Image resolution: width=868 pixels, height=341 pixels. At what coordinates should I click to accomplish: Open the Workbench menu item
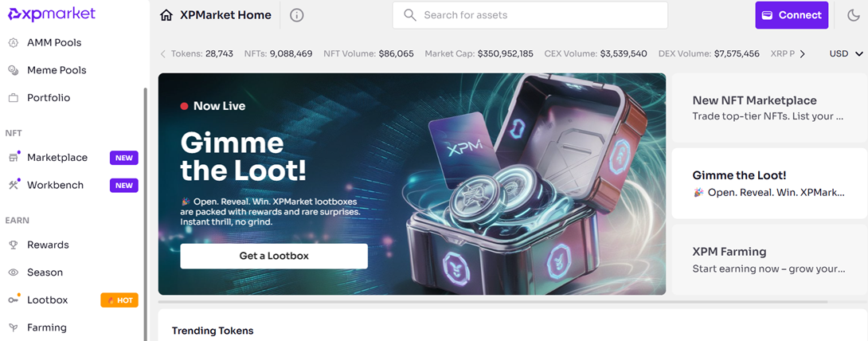point(72,186)
